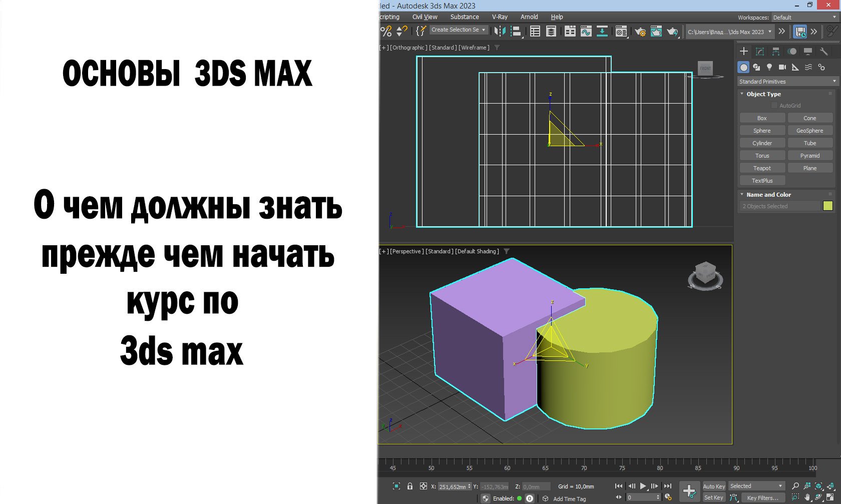The image size is (841, 504).
Task: Click the Render Production teapot icon
Action: [x=673, y=32]
